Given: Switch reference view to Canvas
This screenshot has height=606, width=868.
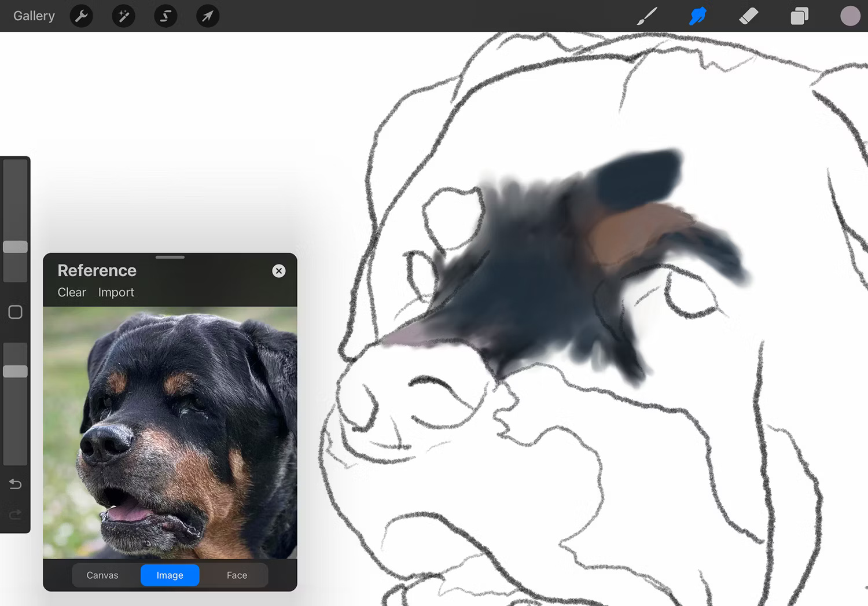Looking at the screenshot, I should click(102, 575).
